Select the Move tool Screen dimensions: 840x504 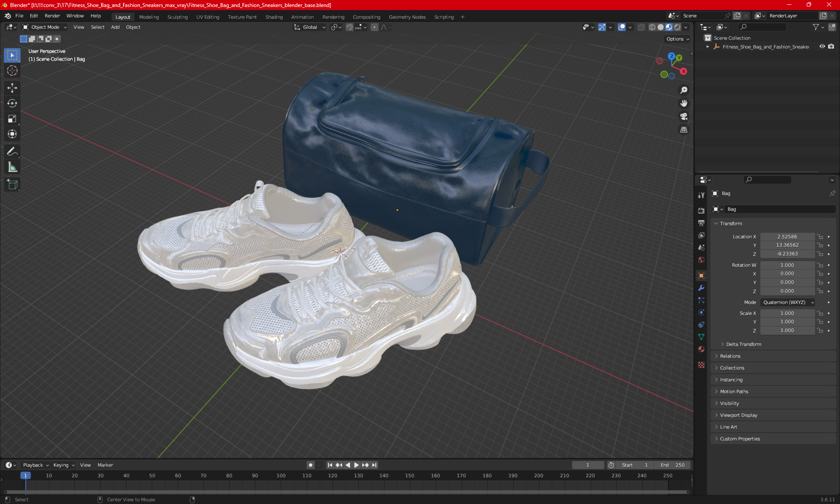tap(12, 88)
